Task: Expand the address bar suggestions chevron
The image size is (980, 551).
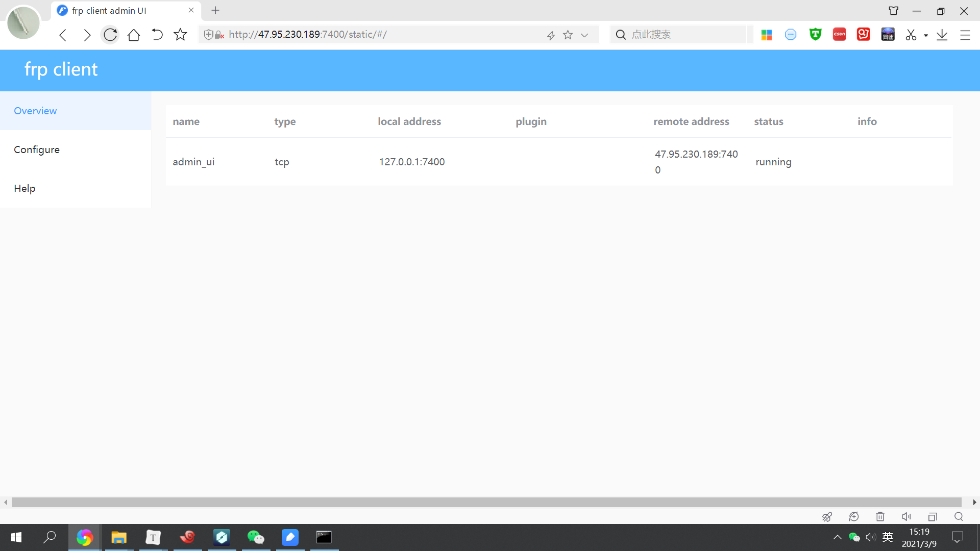Action: [x=584, y=35]
